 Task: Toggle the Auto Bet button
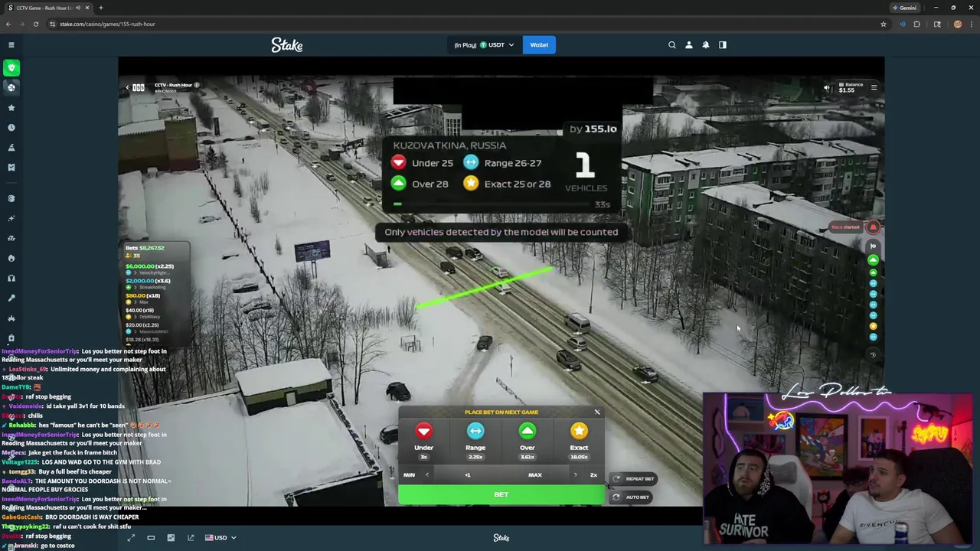point(632,497)
